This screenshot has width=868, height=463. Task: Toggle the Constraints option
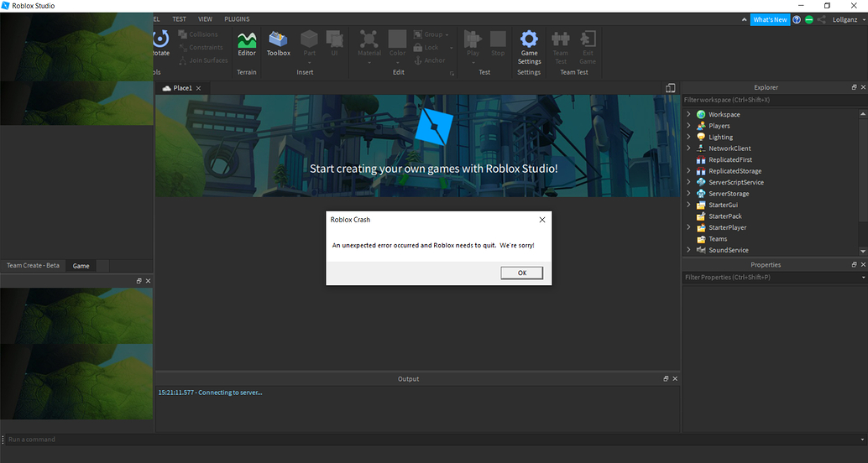pyautogui.click(x=201, y=48)
